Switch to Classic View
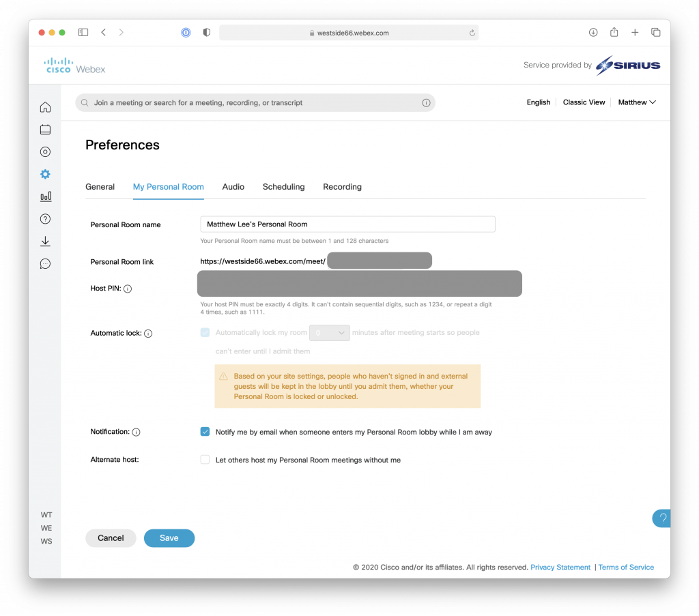Image resolution: width=699 pixels, height=616 pixels. (584, 102)
